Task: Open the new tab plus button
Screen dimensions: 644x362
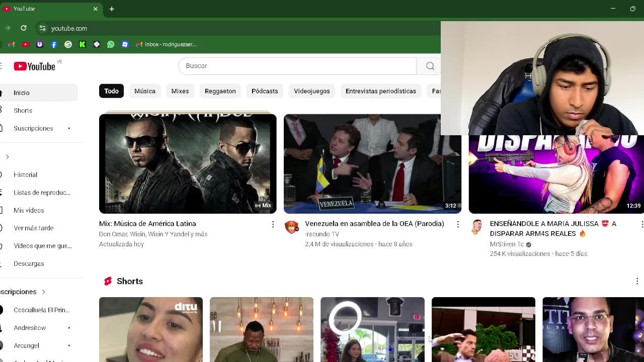Action: coord(112,9)
